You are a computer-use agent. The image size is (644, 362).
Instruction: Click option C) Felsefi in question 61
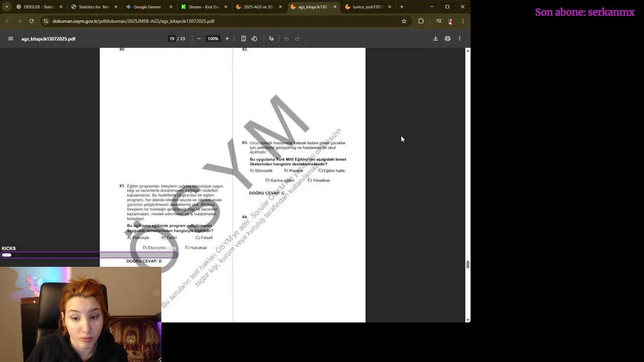204,238
